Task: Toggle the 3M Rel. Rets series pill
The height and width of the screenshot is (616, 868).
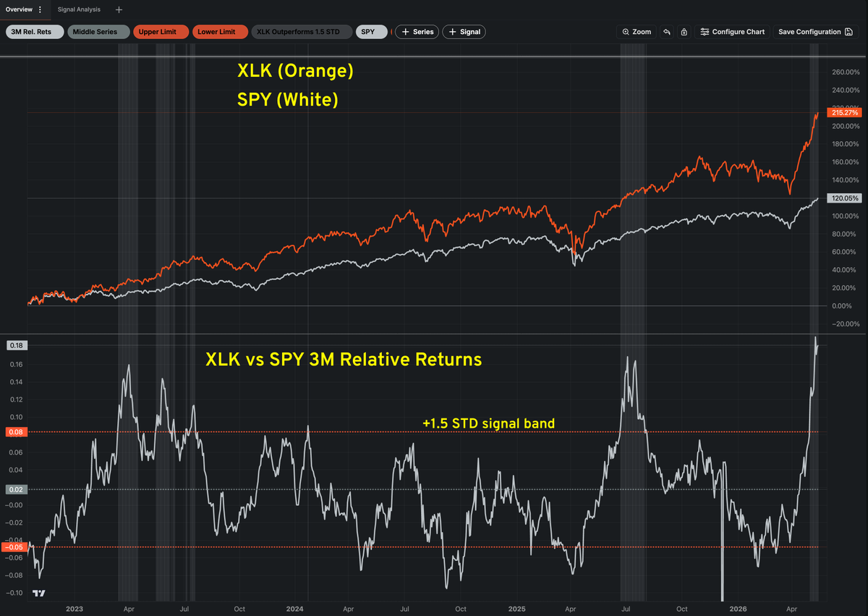Action: pyautogui.click(x=35, y=32)
